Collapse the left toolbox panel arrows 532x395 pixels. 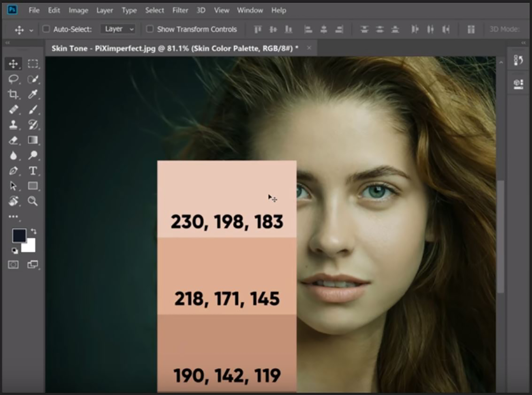[x=8, y=43]
